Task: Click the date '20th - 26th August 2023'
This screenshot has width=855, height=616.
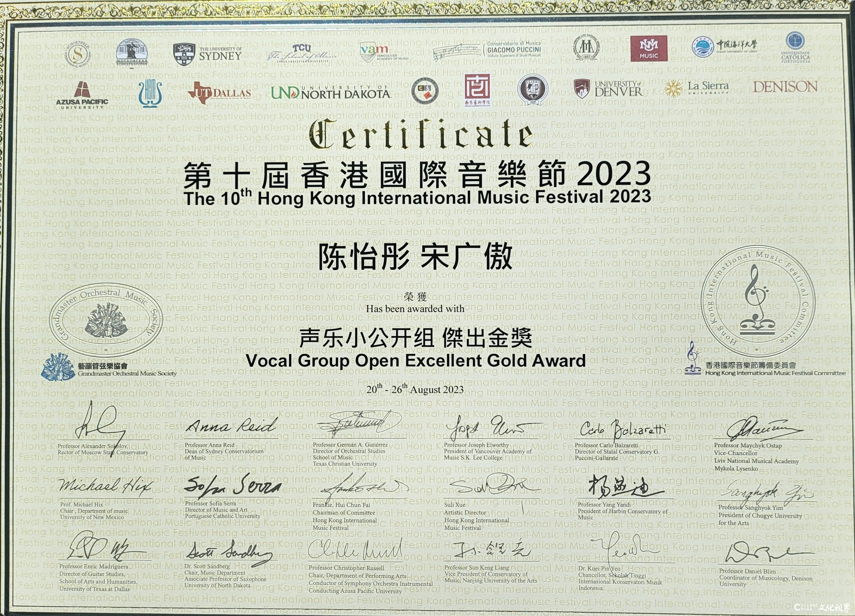Action: point(415,389)
